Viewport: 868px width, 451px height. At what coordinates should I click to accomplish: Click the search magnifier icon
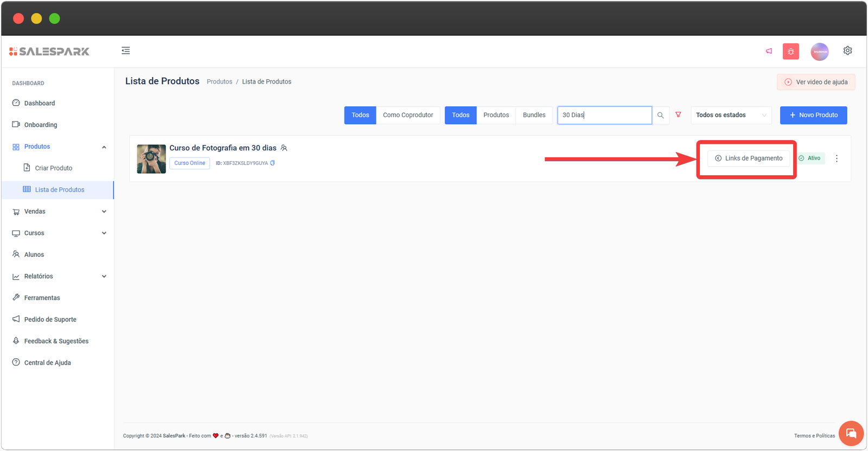click(660, 115)
